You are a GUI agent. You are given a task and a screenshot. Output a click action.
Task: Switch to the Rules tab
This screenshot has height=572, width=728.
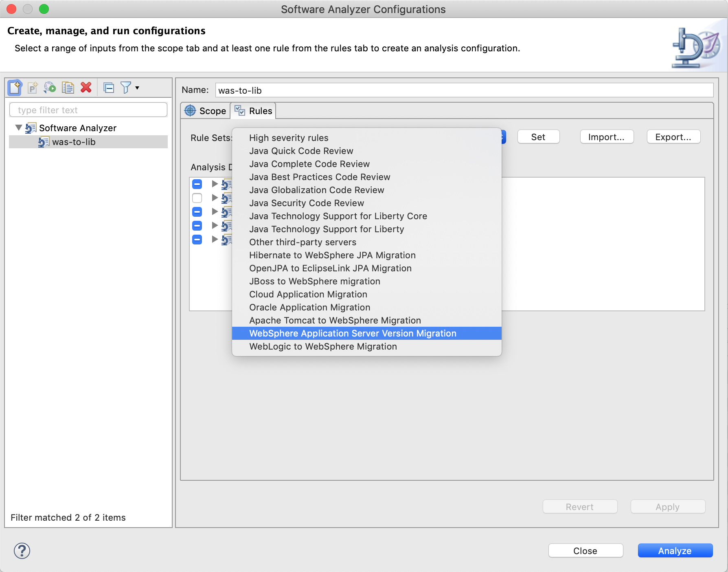click(x=253, y=111)
